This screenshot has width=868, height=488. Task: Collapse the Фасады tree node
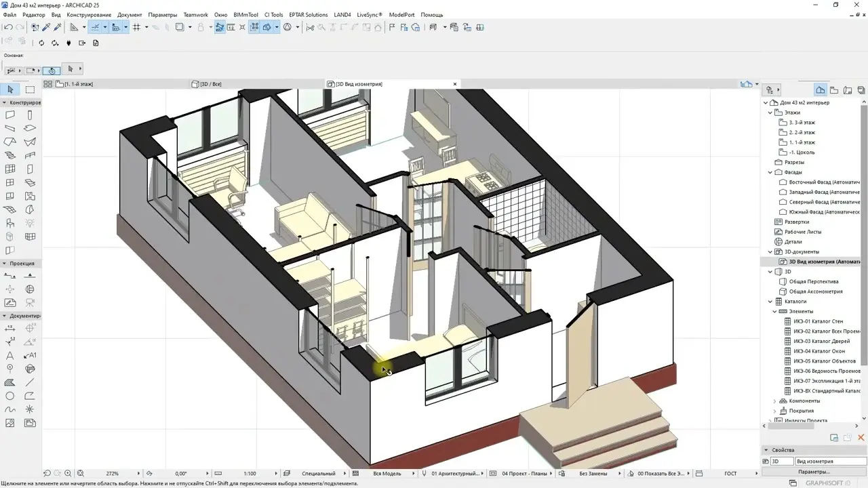770,172
